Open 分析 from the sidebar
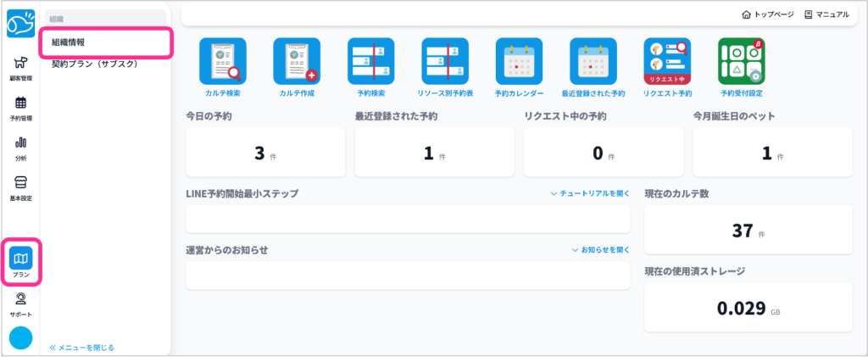This screenshot has width=868, height=357. [21, 148]
